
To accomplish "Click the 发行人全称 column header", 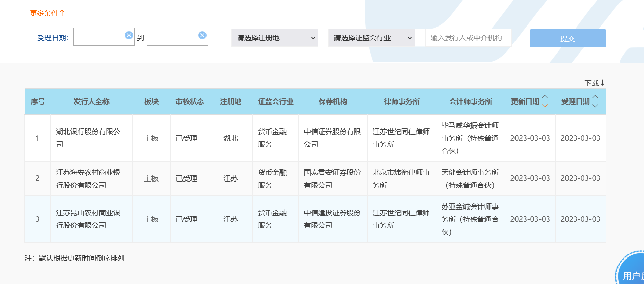I will (91, 101).
